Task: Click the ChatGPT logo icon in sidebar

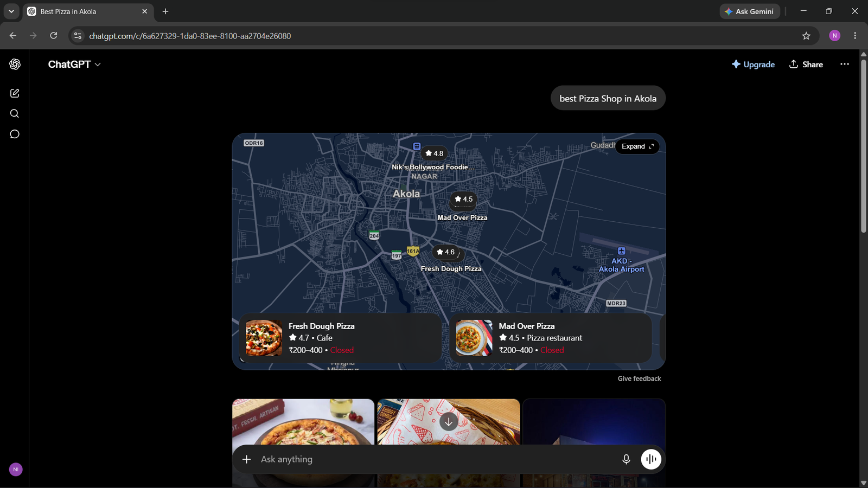Action: (x=15, y=64)
